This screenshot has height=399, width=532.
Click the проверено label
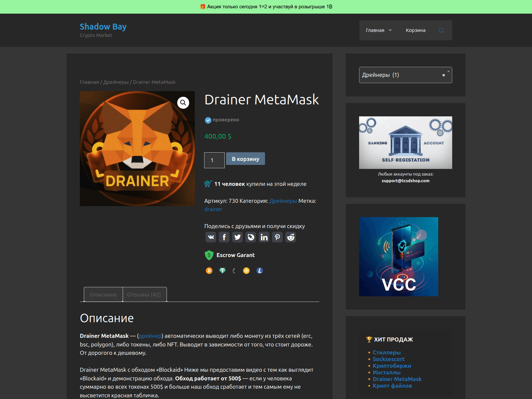(226, 120)
